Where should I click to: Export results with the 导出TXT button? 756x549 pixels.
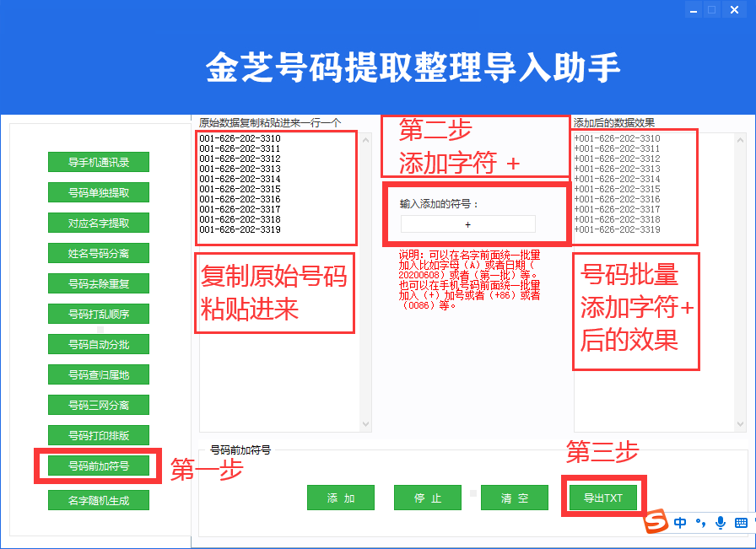coord(602,498)
